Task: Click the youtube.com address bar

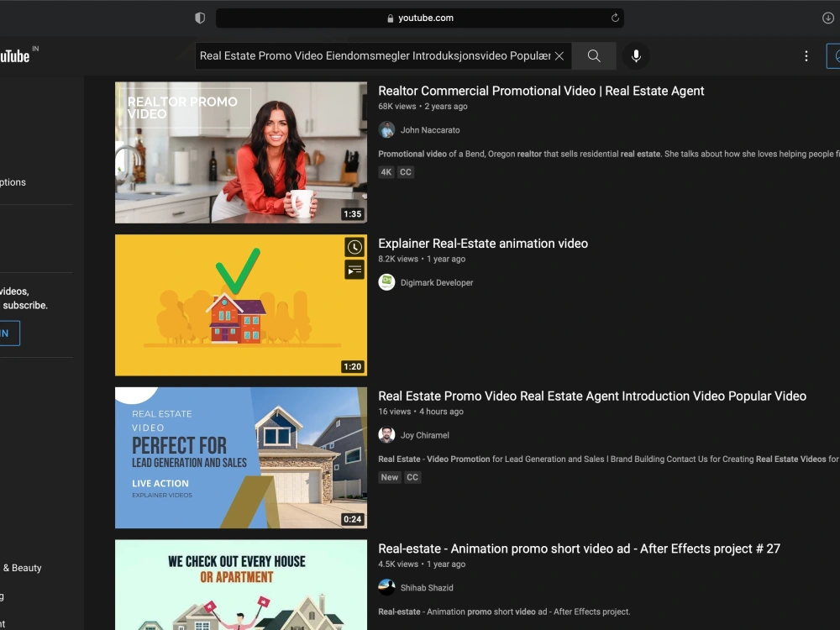Action: [x=419, y=18]
